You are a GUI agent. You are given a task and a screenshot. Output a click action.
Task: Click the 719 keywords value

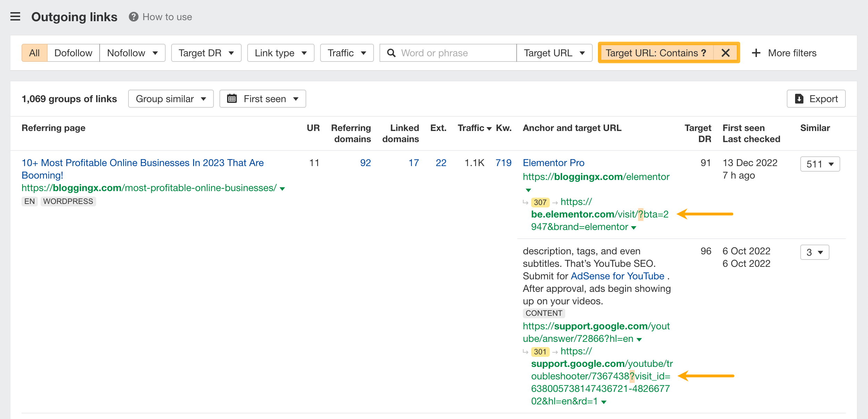pos(503,163)
